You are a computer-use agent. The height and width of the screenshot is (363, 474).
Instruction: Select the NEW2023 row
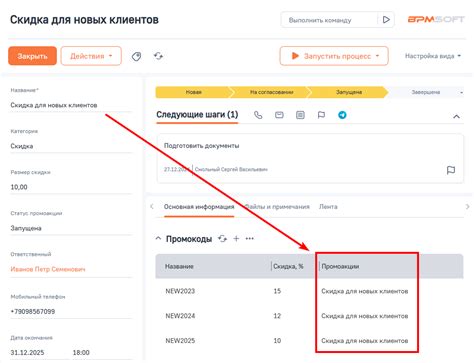coord(309,291)
